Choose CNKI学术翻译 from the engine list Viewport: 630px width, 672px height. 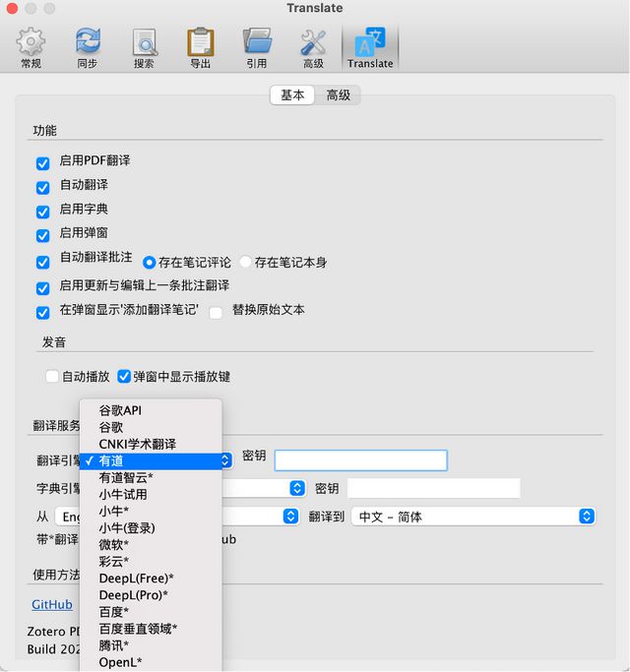tap(151, 444)
